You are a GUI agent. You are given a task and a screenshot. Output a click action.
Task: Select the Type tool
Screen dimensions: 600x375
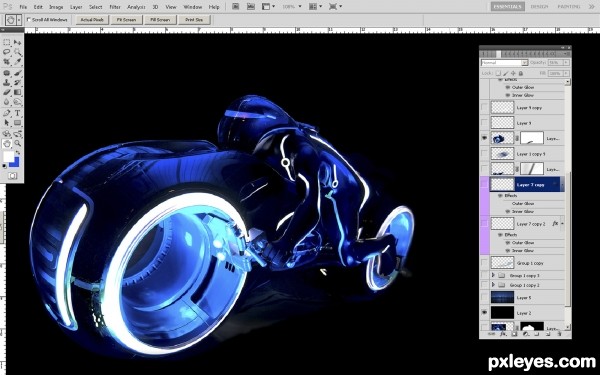[18, 113]
